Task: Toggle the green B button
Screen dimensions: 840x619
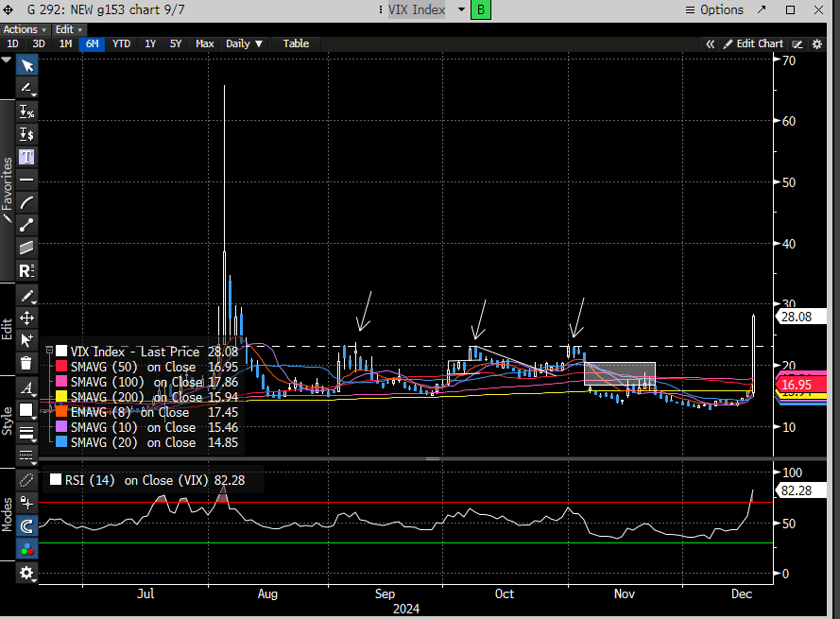Action: (481, 9)
